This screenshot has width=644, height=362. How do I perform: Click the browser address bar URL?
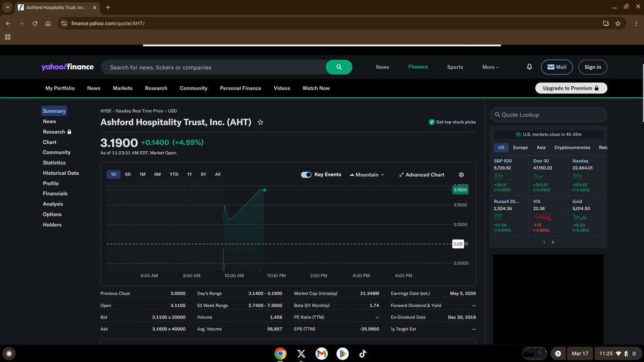click(108, 24)
